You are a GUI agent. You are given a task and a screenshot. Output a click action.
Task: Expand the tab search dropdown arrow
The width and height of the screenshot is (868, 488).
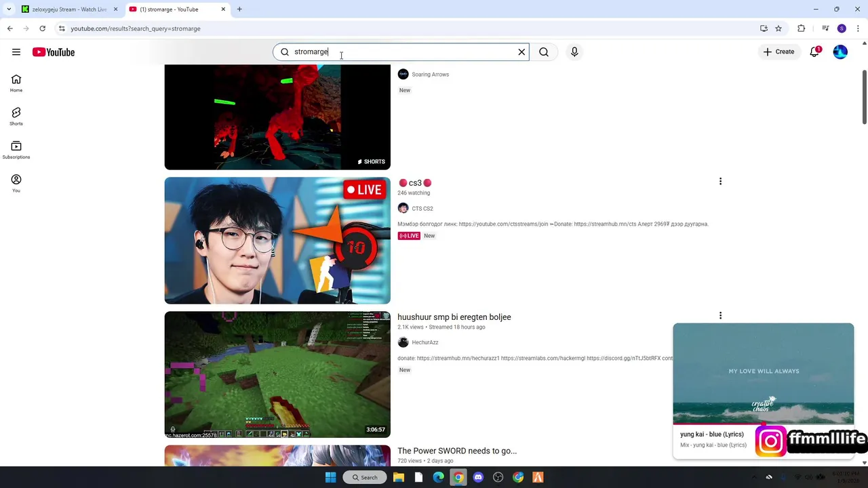tap(8, 9)
